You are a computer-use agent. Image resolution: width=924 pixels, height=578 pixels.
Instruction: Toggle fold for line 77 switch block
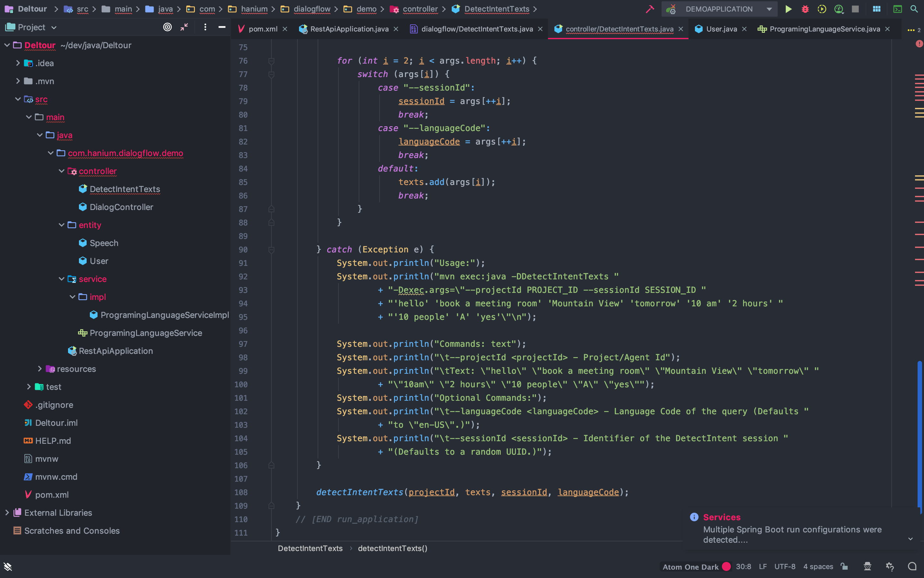coord(271,74)
